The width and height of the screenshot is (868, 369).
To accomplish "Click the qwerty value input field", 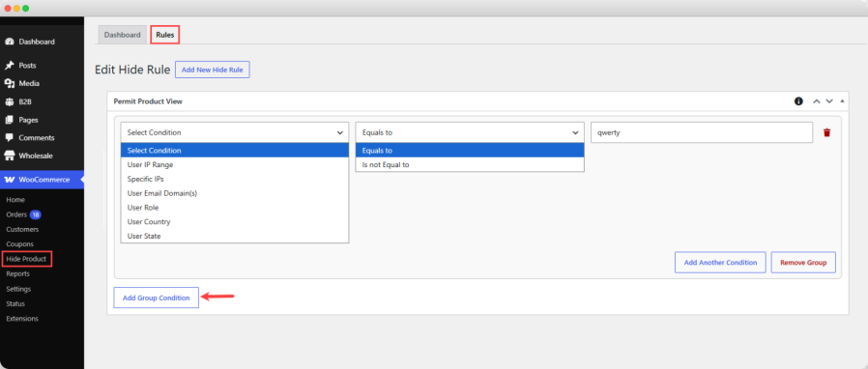I will click(x=702, y=132).
